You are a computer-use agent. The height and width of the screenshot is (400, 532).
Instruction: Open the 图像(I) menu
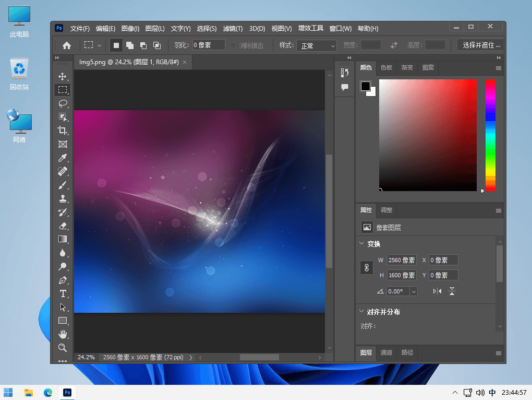130,29
